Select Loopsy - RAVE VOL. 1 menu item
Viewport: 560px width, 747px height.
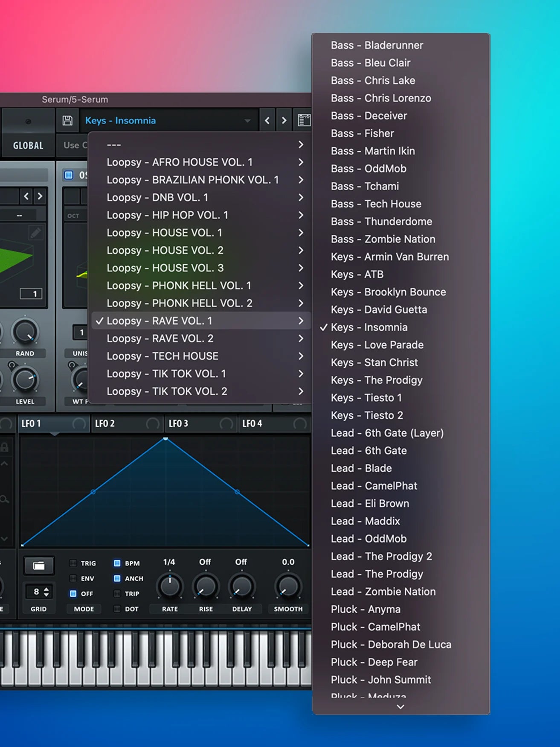200,321
